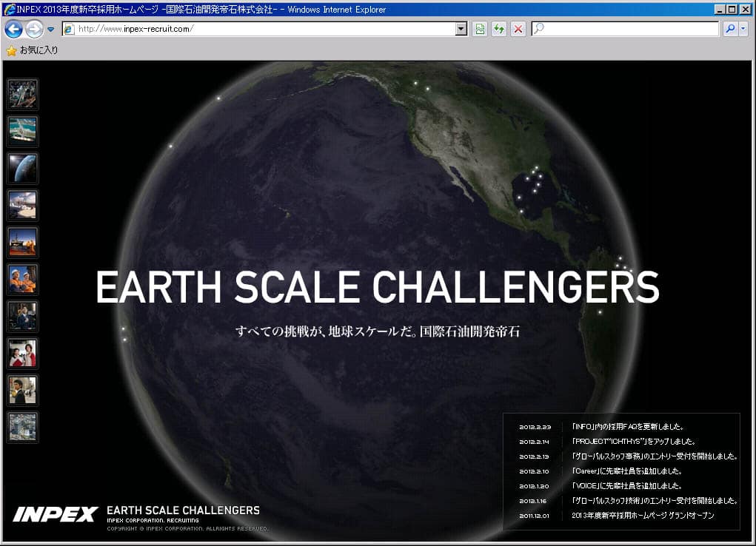Image resolution: width=756 pixels, height=546 pixels.
Task: Click the date 2011.12.01 in the news list
Action: (534, 516)
